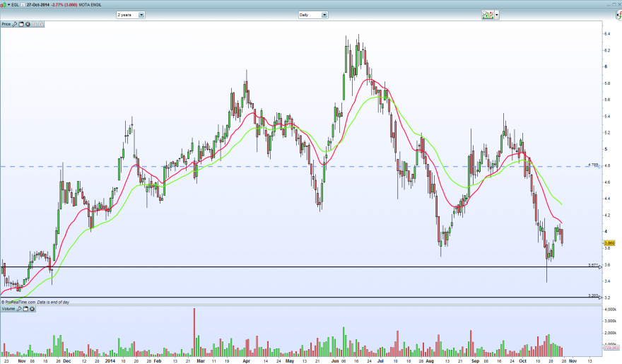Open Price panel wrench settings

pos(15,24)
